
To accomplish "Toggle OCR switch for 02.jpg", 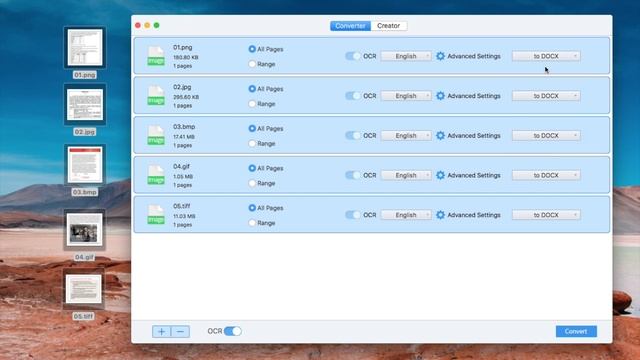I will [353, 96].
